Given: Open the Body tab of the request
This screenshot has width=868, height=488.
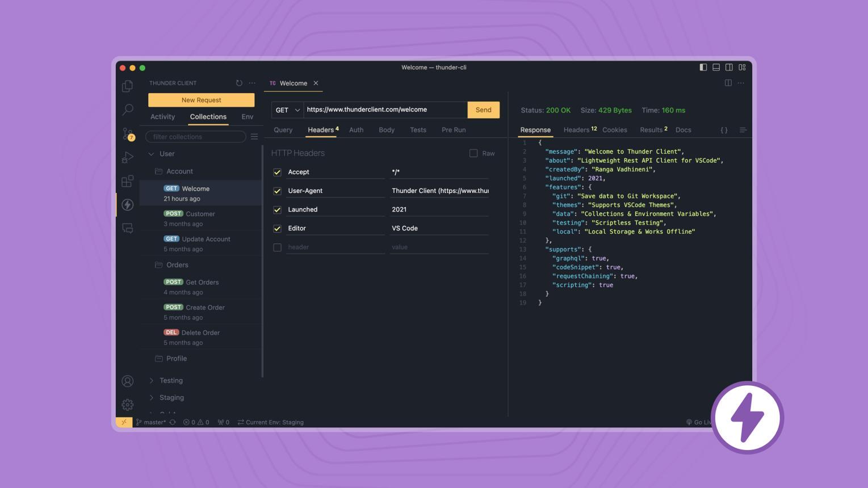Looking at the screenshot, I should (387, 130).
